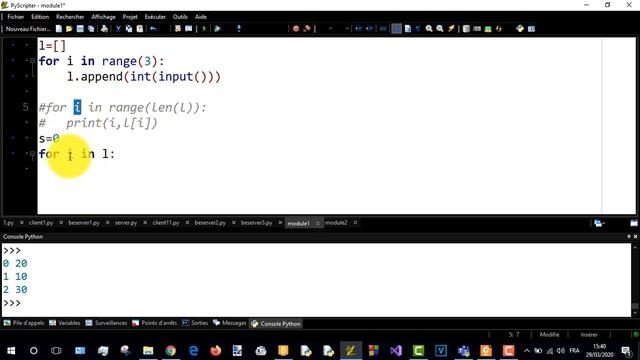Open the Surveillances panel tab
This screenshot has height=360, width=640.
[106, 323]
